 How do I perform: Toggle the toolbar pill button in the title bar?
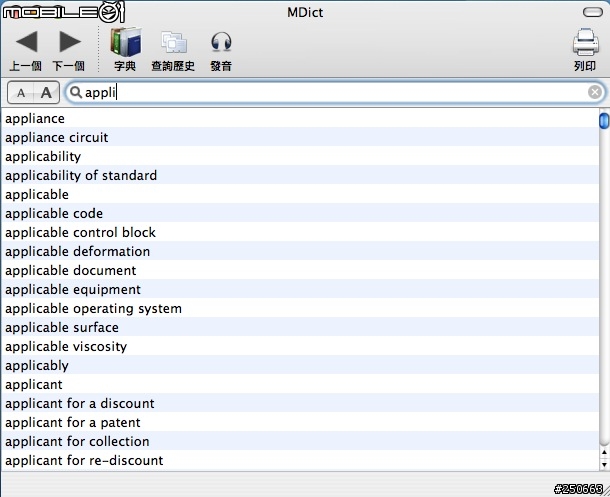click(x=592, y=12)
